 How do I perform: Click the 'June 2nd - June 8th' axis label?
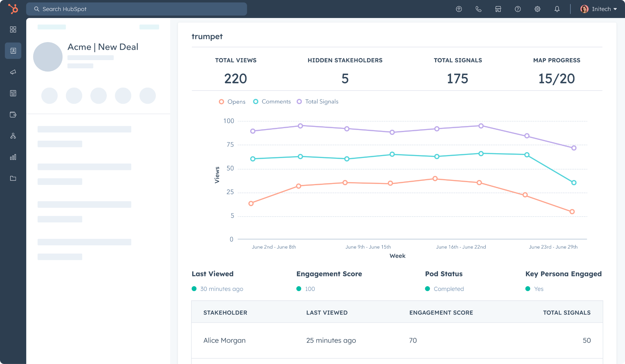click(274, 247)
